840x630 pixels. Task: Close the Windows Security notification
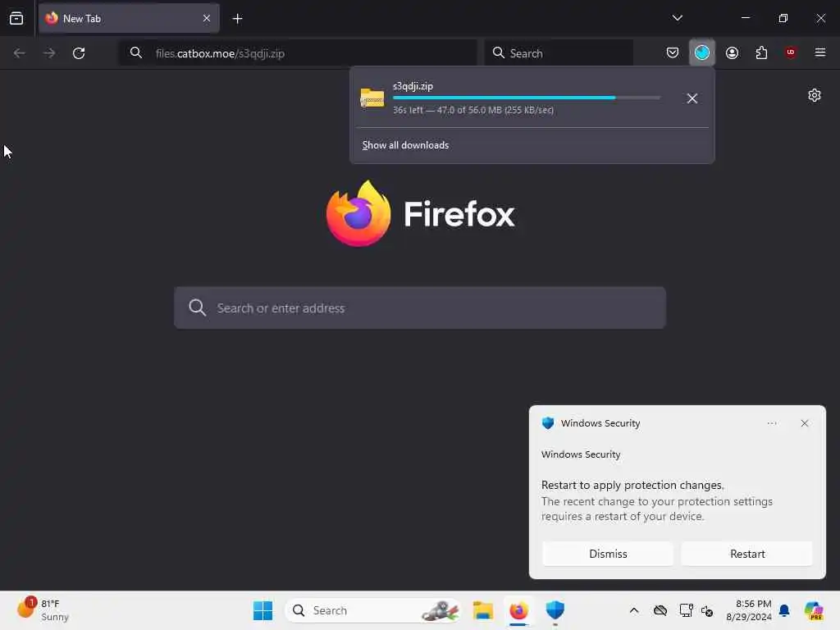(804, 423)
